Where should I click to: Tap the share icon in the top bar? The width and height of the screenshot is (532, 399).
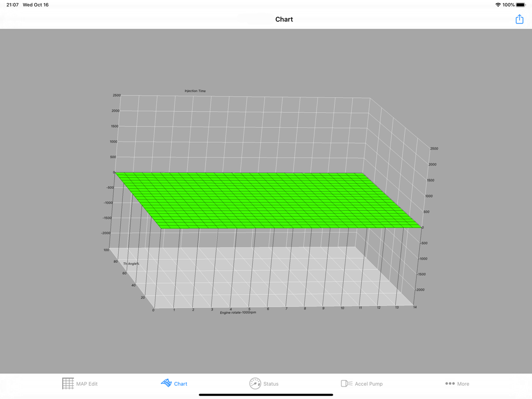point(519,19)
